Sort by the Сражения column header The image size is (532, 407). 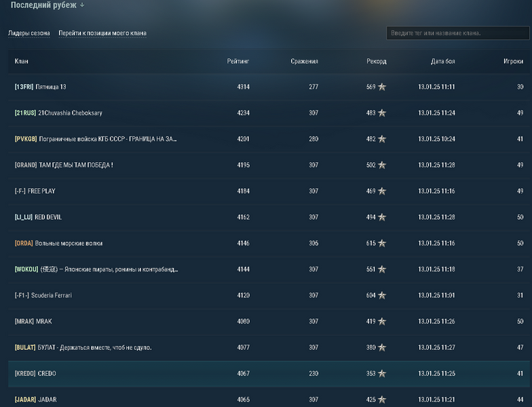(x=304, y=62)
